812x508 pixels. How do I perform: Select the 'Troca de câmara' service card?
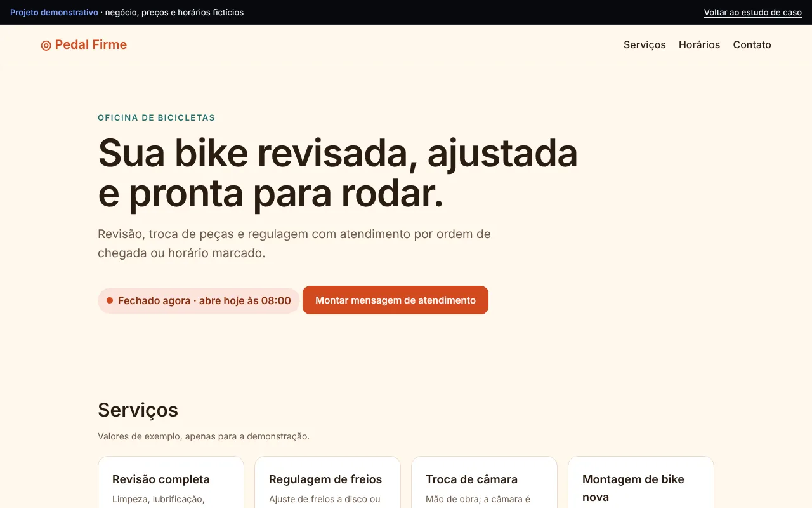coord(484,482)
